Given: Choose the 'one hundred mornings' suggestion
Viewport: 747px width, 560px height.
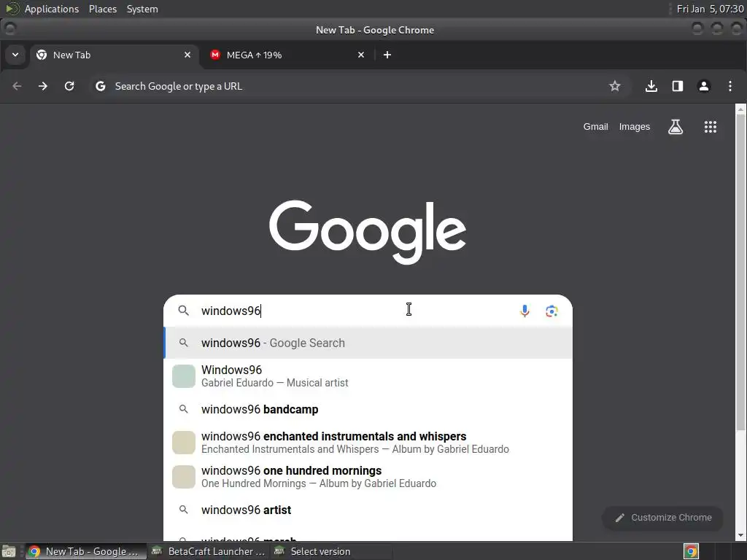Looking at the screenshot, I should click(368, 477).
